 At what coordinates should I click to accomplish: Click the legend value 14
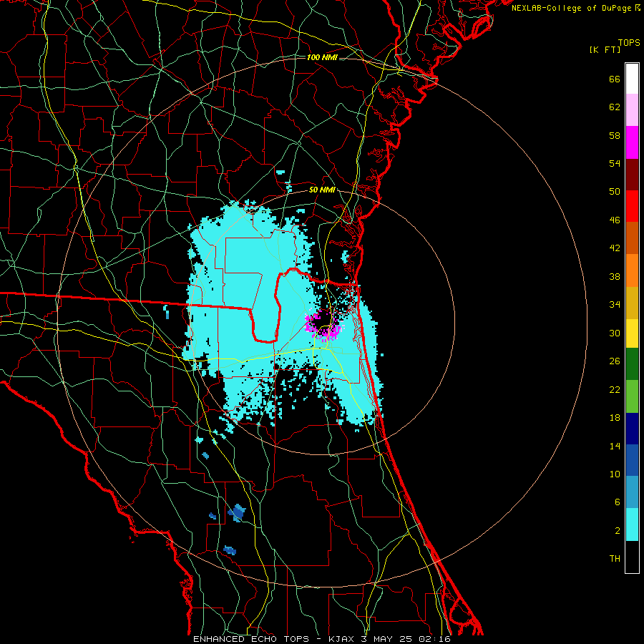point(615,446)
